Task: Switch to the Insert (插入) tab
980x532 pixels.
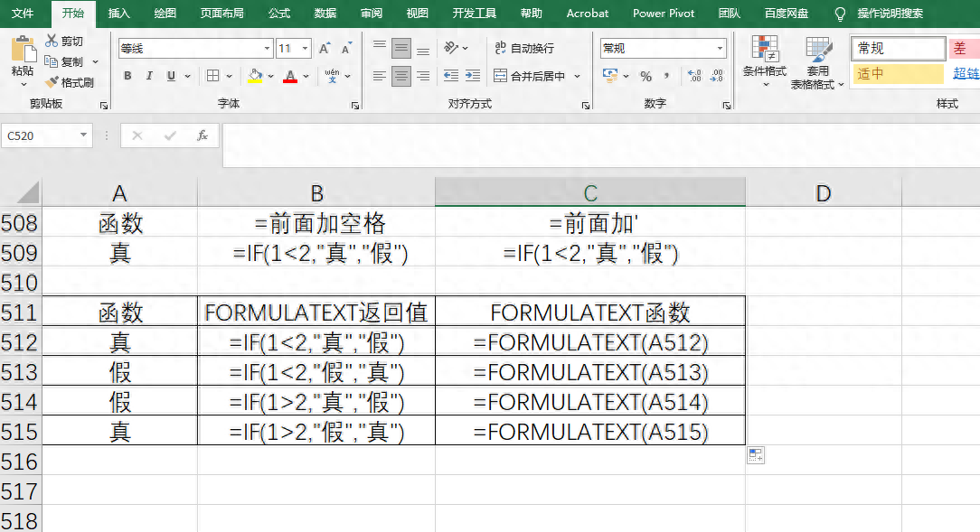Action: [118, 14]
